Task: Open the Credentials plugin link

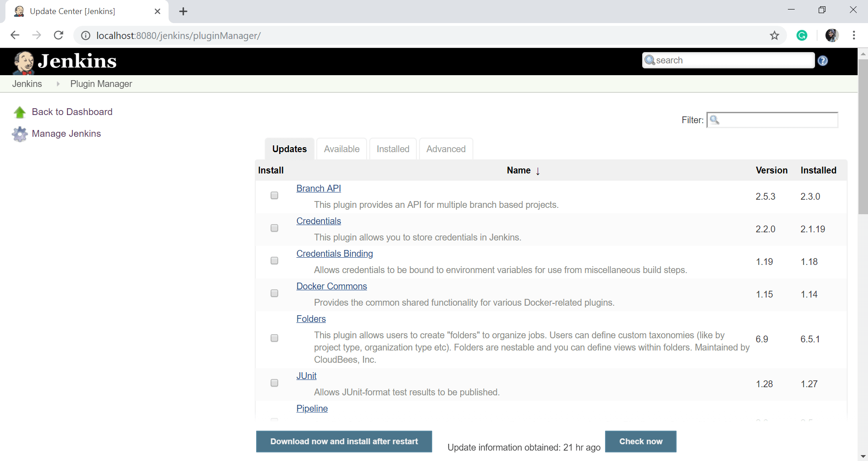Action: point(319,221)
